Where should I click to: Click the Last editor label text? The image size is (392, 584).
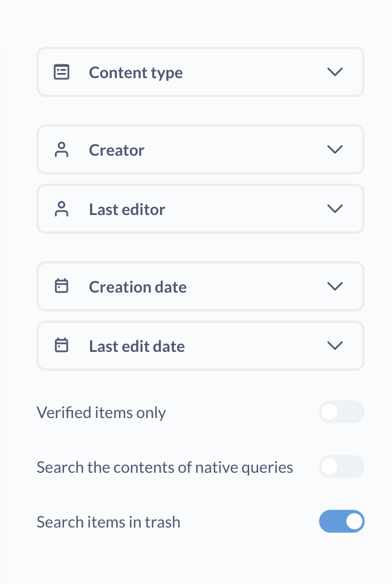pos(127,209)
